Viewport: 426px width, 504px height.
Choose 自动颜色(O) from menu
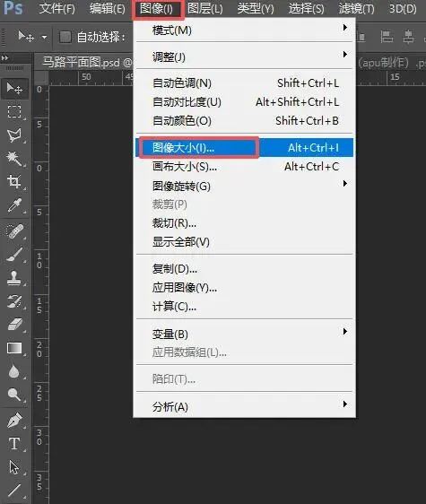point(244,121)
